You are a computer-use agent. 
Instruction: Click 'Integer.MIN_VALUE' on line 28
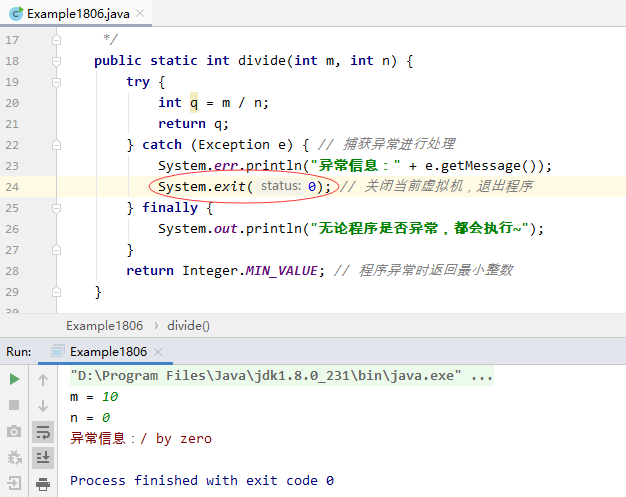point(250,271)
